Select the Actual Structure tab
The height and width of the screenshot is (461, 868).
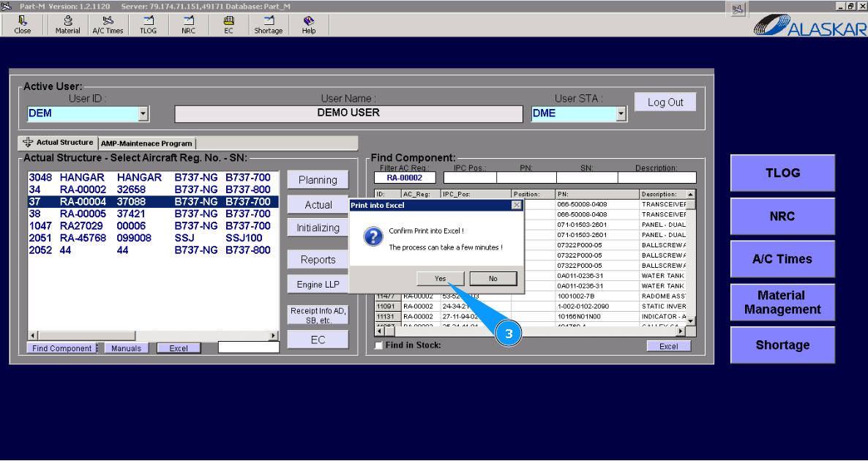tap(59, 143)
